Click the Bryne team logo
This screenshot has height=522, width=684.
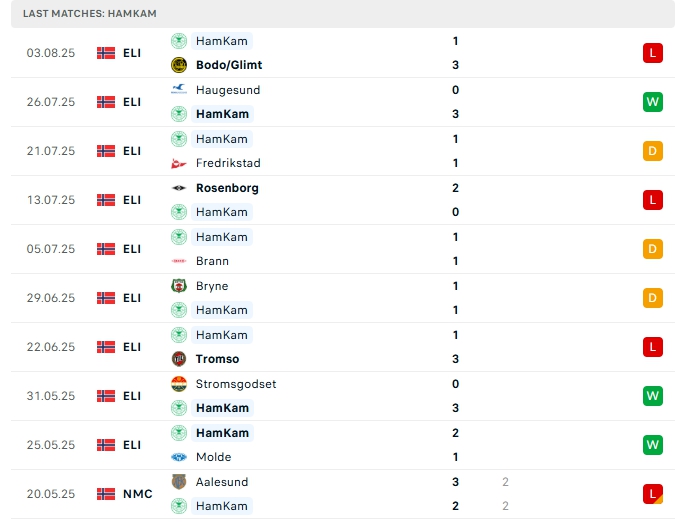click(179, 286)
